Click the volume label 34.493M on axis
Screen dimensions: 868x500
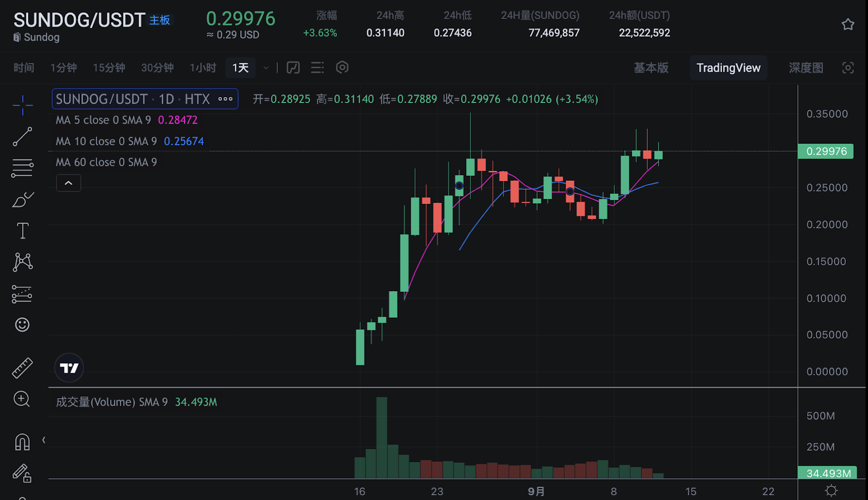tap(827, 473)
